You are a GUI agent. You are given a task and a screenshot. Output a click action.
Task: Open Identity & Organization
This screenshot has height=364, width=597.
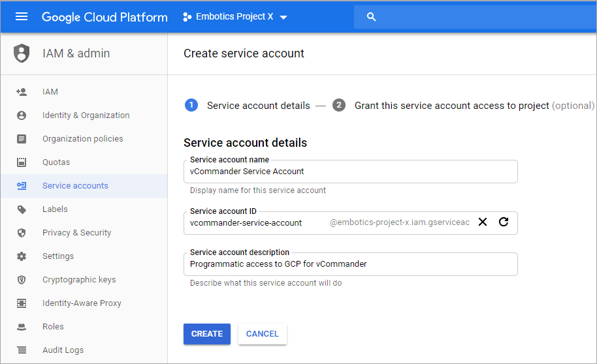(x=86, y=115)
